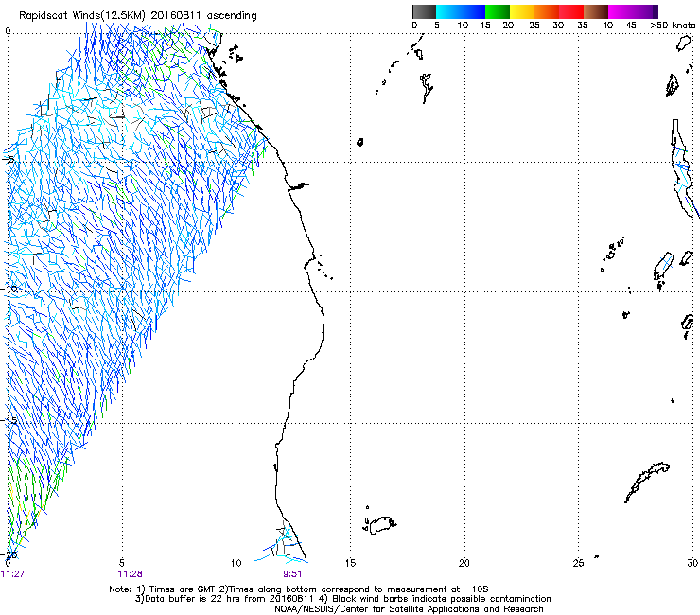Viewport: 700px width, 615px height.
Task: Click the cyan-to-blue 5-15 knots color segment
Action: 461,11
